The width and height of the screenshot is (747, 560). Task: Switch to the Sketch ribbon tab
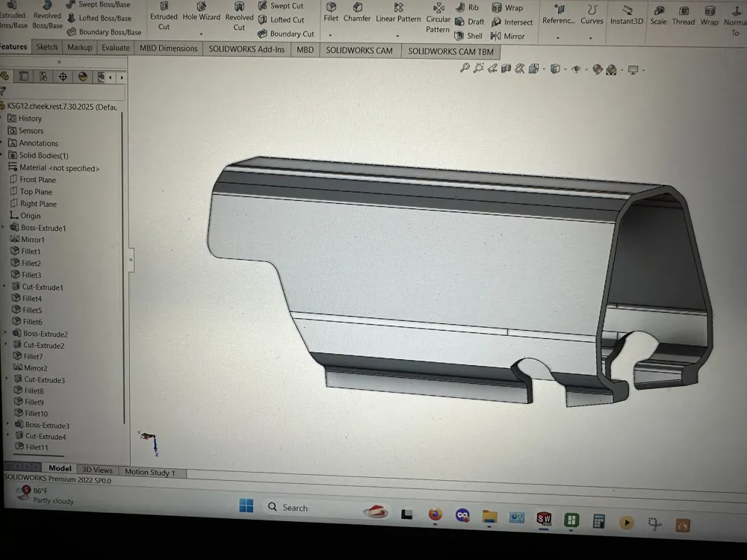coord(46,47)
